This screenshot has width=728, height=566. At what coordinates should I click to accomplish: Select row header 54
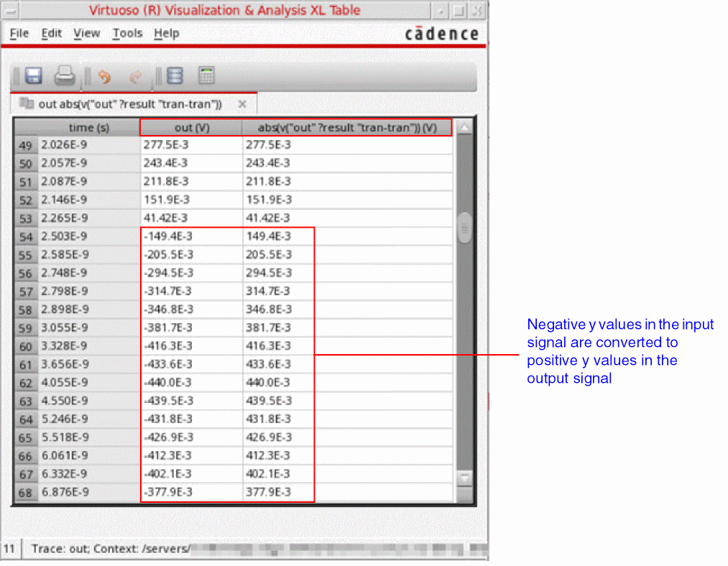click(x=26, y=236)
